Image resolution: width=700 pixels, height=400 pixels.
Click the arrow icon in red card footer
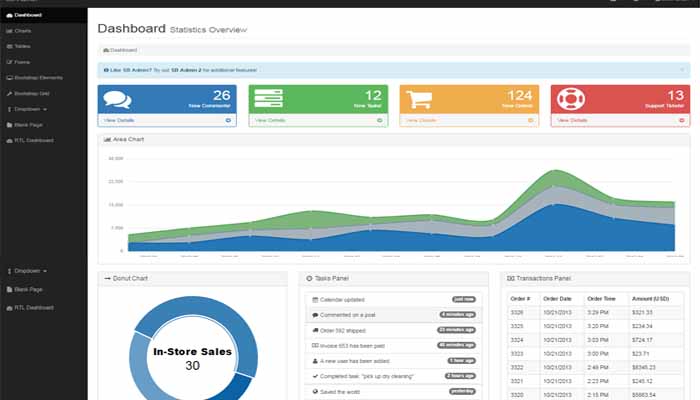(x=682, y=120)
